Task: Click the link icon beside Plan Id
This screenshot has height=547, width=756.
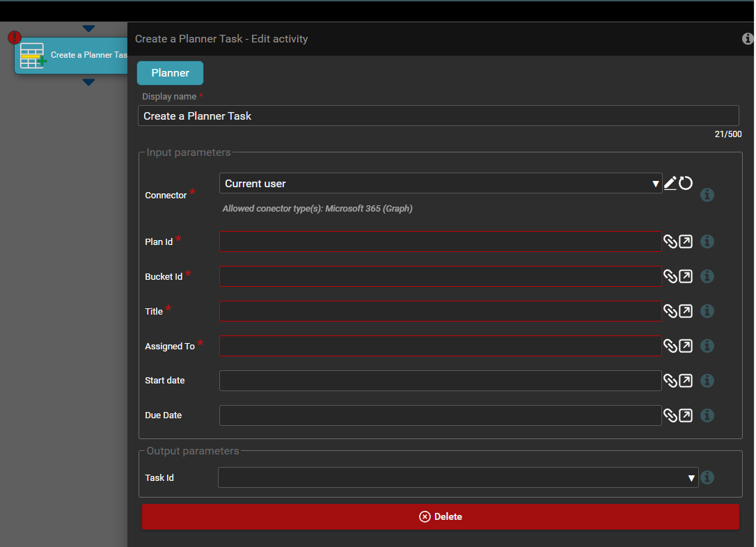Action: point(670,241)
